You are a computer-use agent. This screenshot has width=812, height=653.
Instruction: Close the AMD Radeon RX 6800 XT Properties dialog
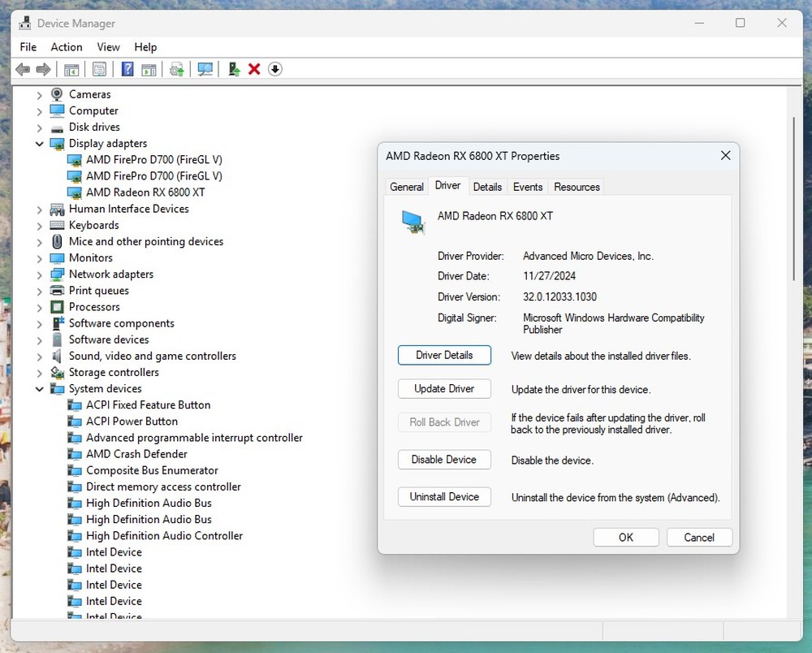pyautogui.click(x=725, y=156)
